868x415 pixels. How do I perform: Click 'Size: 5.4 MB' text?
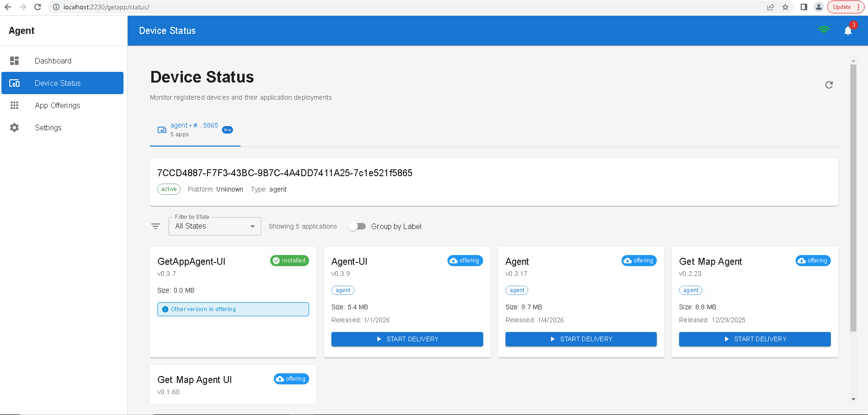pyautogui.click(x=350, y=307)
